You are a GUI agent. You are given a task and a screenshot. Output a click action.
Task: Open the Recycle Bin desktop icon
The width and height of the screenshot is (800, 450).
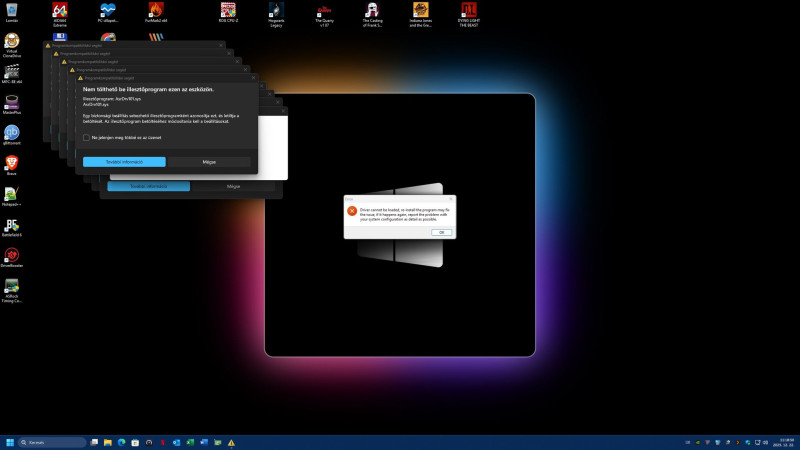[12, 13]
